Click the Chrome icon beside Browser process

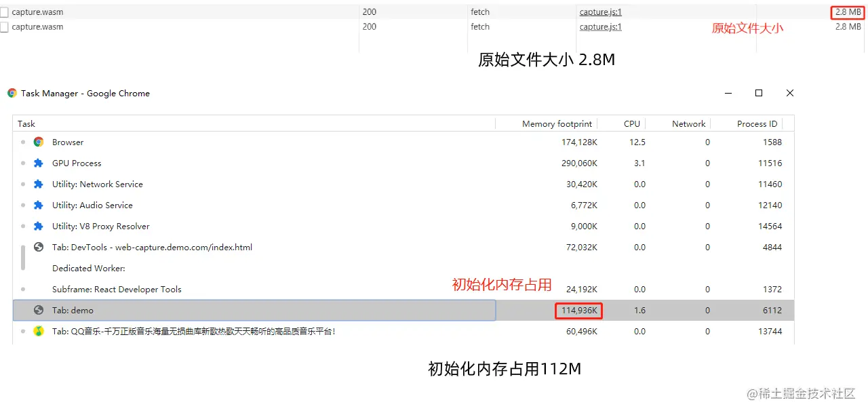39,142
